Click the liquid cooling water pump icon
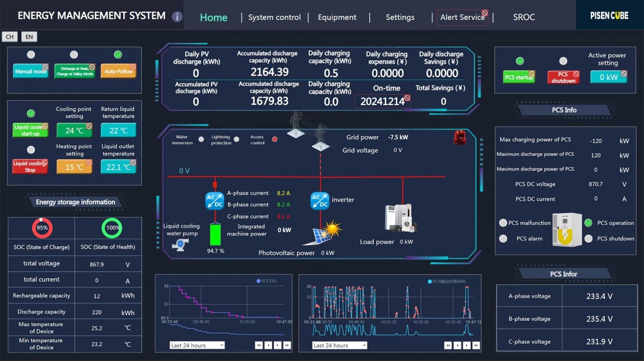The height and width of the screenshot is (361, 644). pos(180,244)
